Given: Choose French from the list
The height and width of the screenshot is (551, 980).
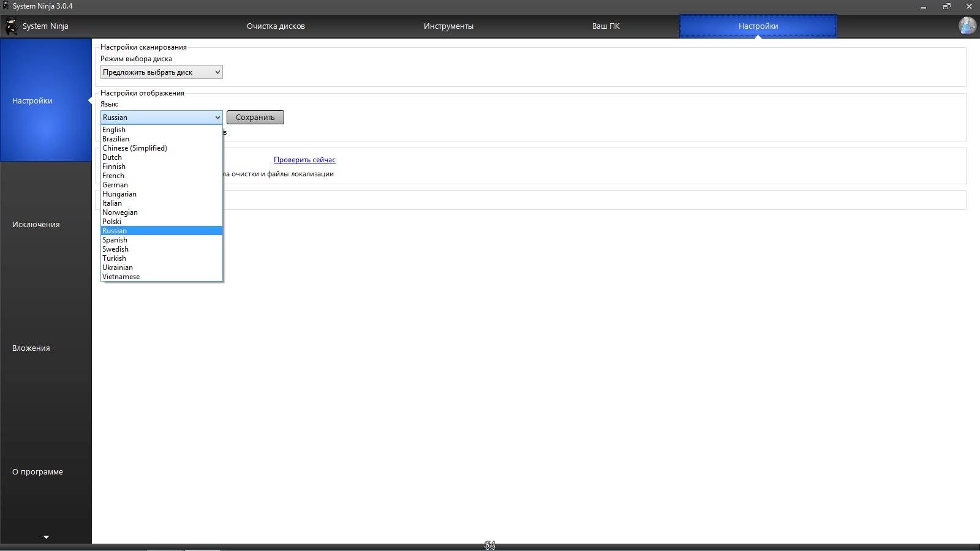Looking at the screenshot, I should point(161,176).
